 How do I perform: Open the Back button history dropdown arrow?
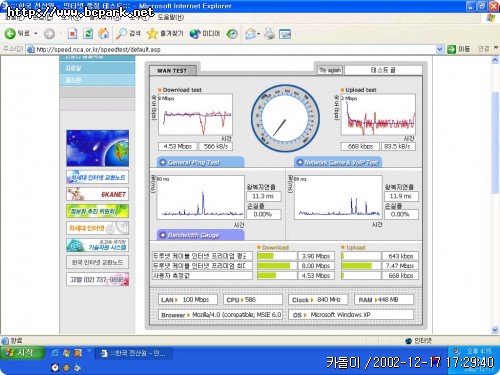click(36, 34)
